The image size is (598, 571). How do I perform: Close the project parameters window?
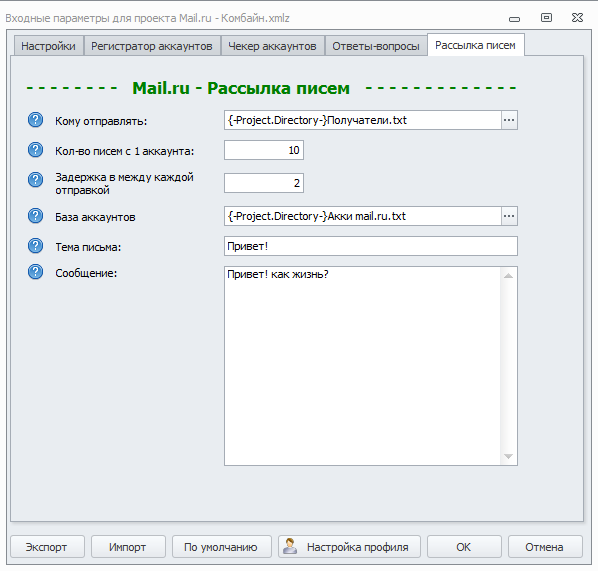point(577,18)
